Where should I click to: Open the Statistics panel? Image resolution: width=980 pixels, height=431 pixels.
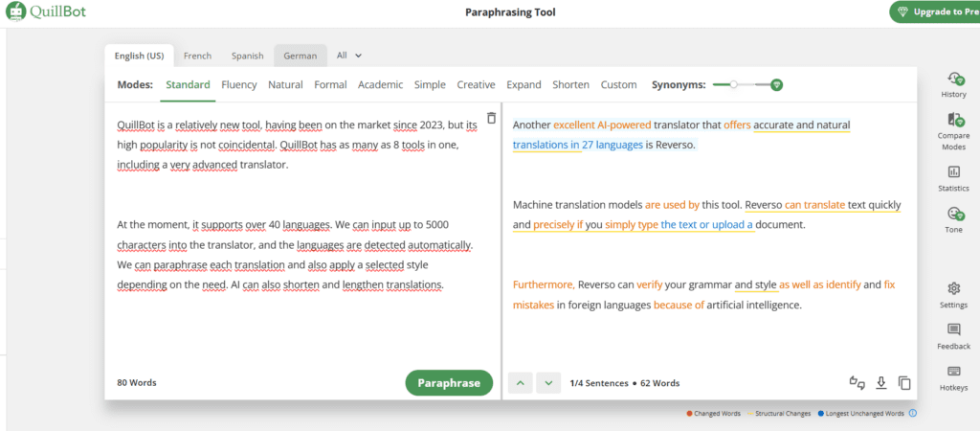click(x=953, y=174)
